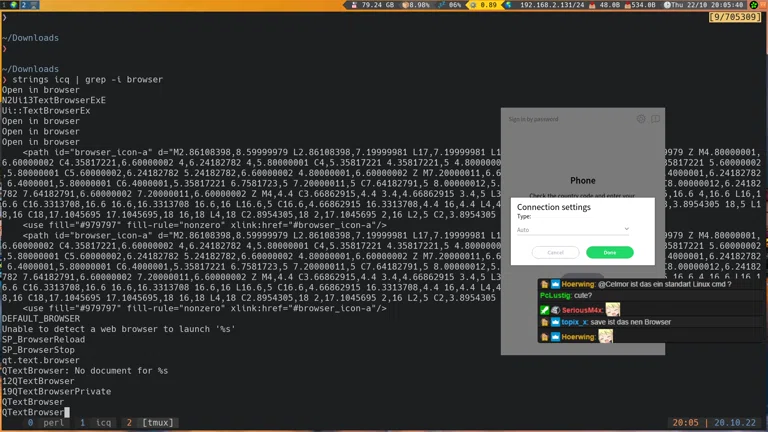
Task: Click the clock showing Thu 22/10
Action: click(x=701, y=5)
